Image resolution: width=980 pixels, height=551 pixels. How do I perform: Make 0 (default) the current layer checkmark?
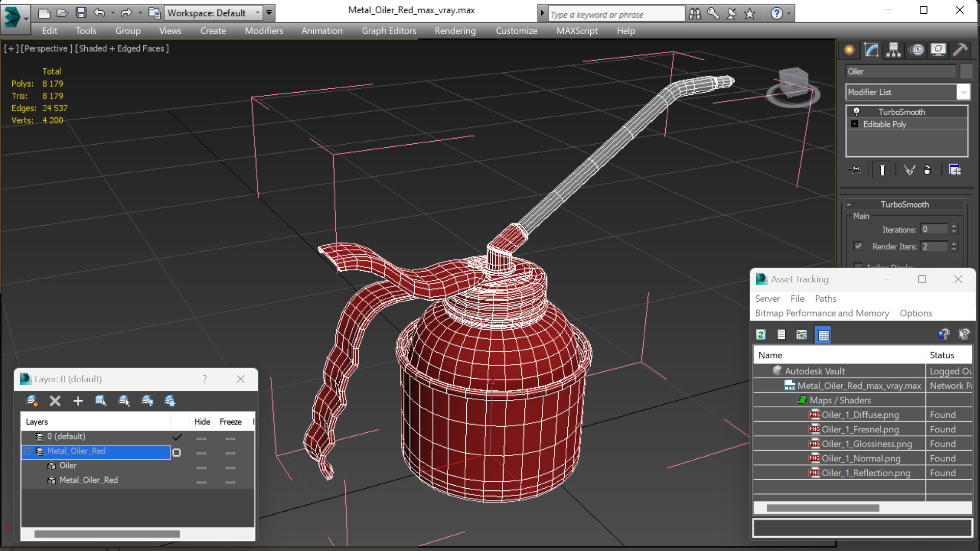pos(177,437)
